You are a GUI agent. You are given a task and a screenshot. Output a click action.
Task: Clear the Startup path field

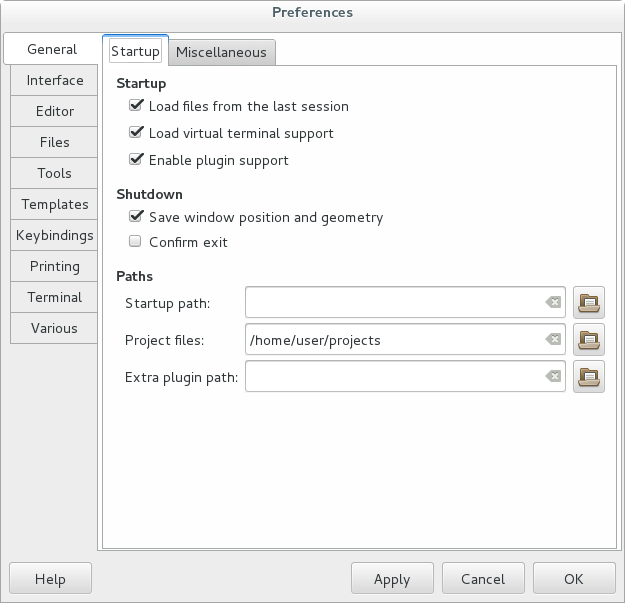pos(553,302)
